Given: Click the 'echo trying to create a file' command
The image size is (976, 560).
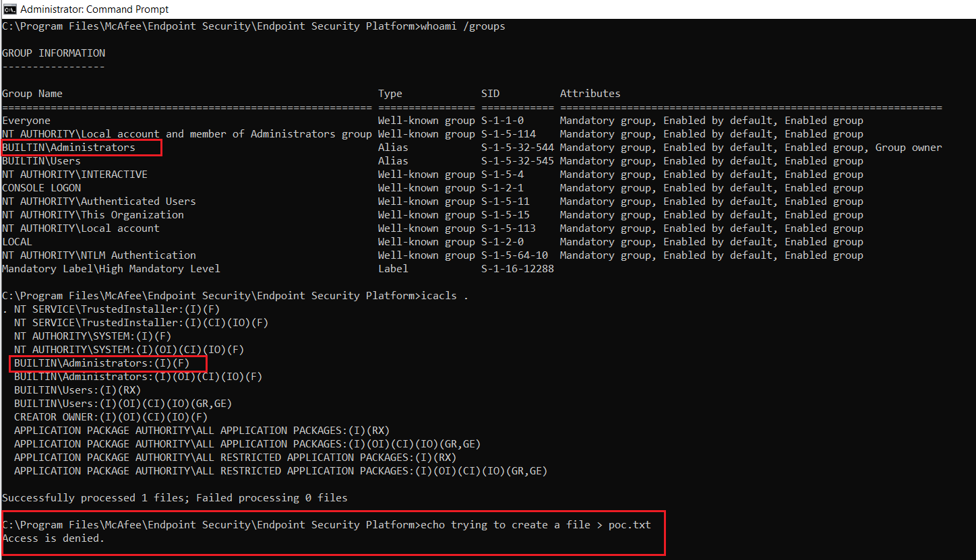Looking at the screenshot, I should coord(535,525).
